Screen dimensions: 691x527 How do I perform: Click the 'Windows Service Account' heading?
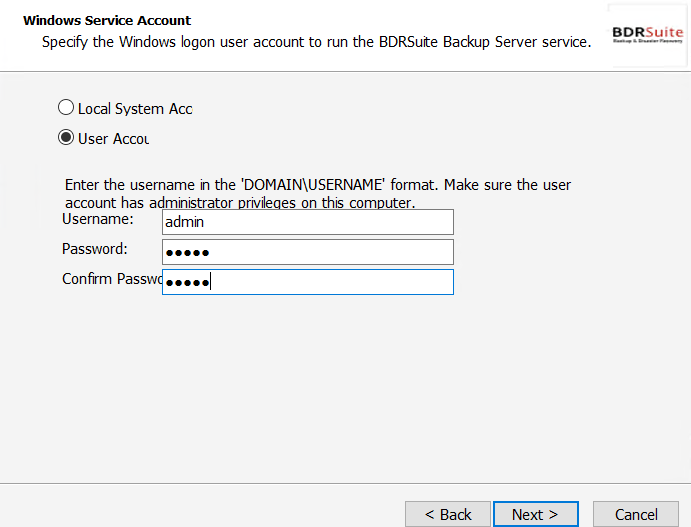[x=107, y=21]
